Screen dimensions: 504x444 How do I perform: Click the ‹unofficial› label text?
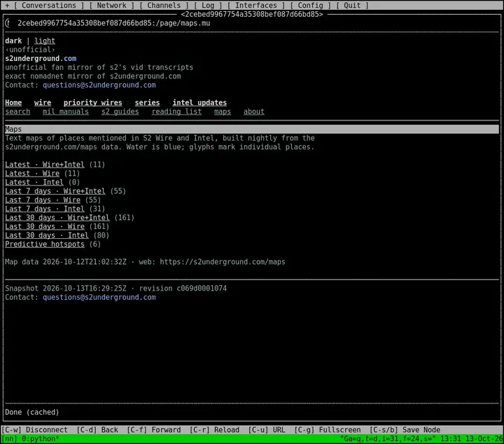pos(30,50)
